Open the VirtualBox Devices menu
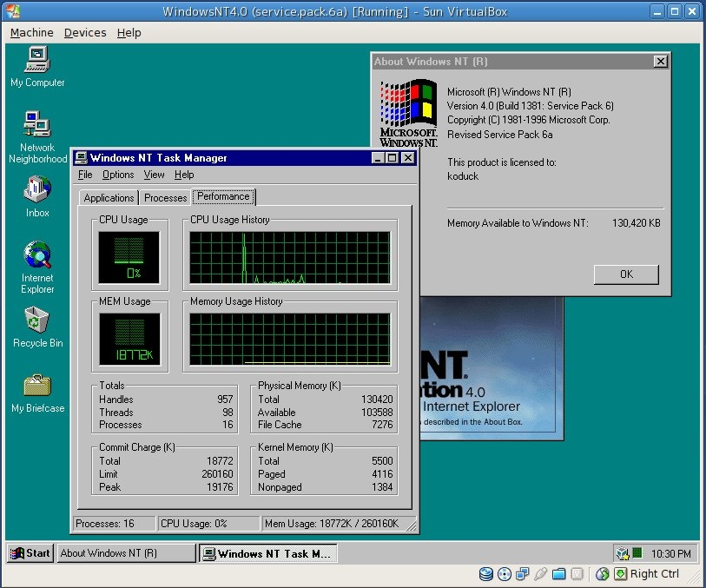Image resolution: width=706 pixels, height=588 pixels. [x=85, y=33]
